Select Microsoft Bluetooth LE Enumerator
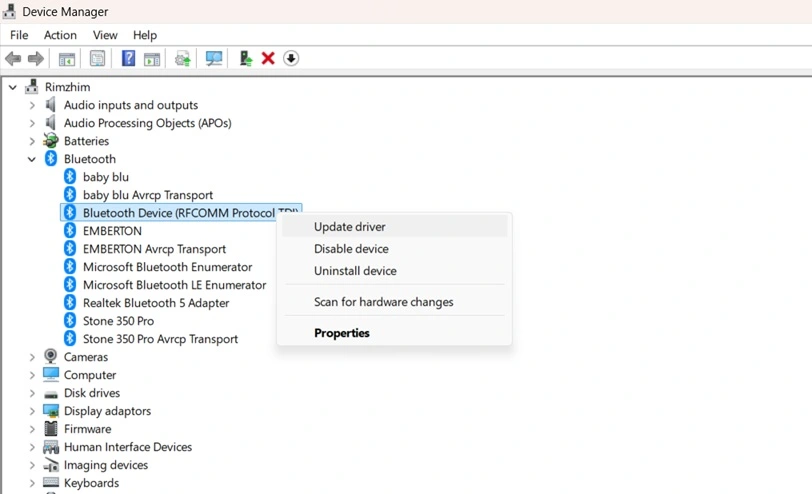This screenshot has width=812, height=494. click(175, 285)
